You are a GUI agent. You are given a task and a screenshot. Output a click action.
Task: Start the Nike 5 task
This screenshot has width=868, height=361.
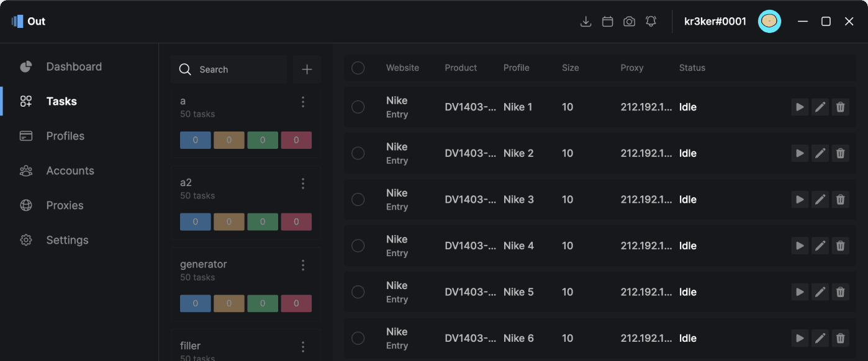point(800,292)
